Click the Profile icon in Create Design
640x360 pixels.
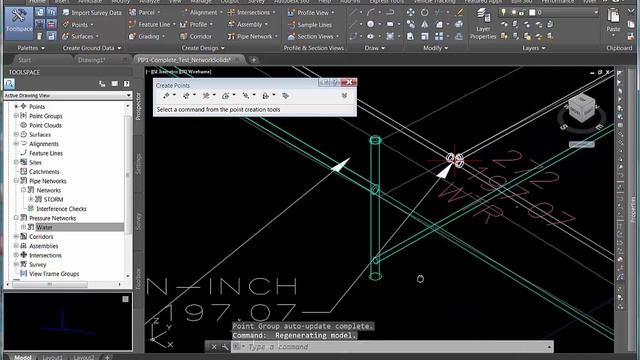[x=184, y=24]
